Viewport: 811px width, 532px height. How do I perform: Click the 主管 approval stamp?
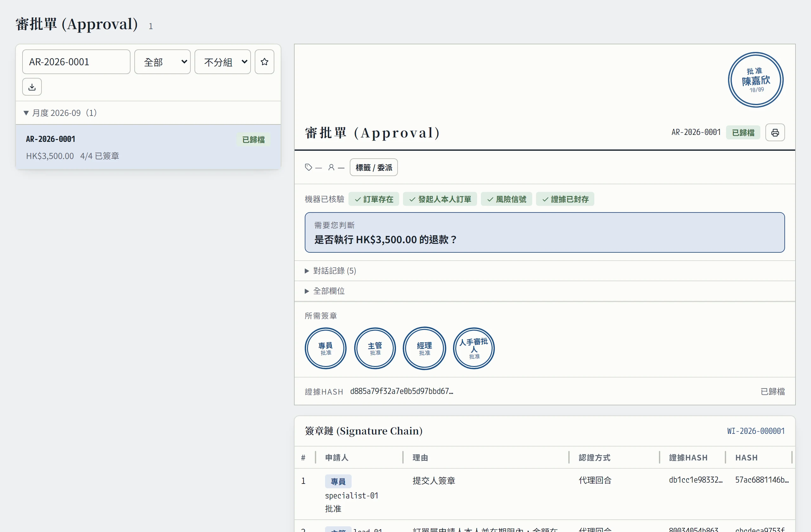tap(375, 348)
